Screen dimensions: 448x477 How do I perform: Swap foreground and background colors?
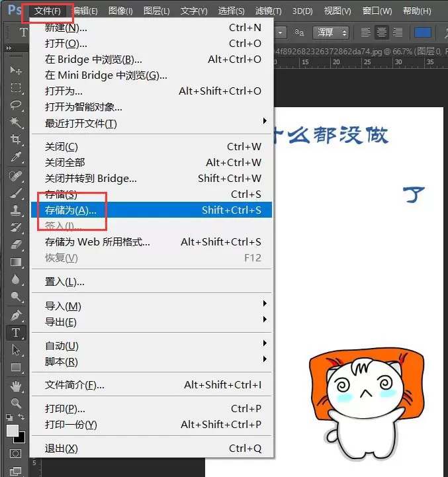point(21,416)
